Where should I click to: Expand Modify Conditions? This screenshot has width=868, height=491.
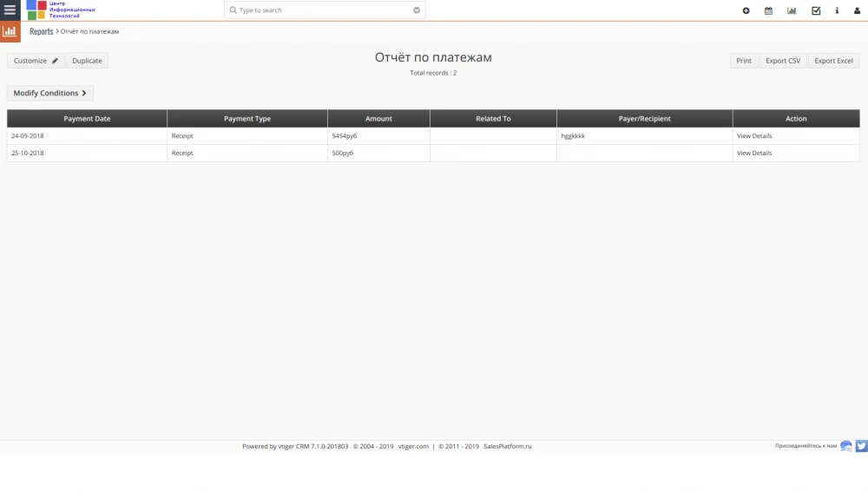point(49,93)
